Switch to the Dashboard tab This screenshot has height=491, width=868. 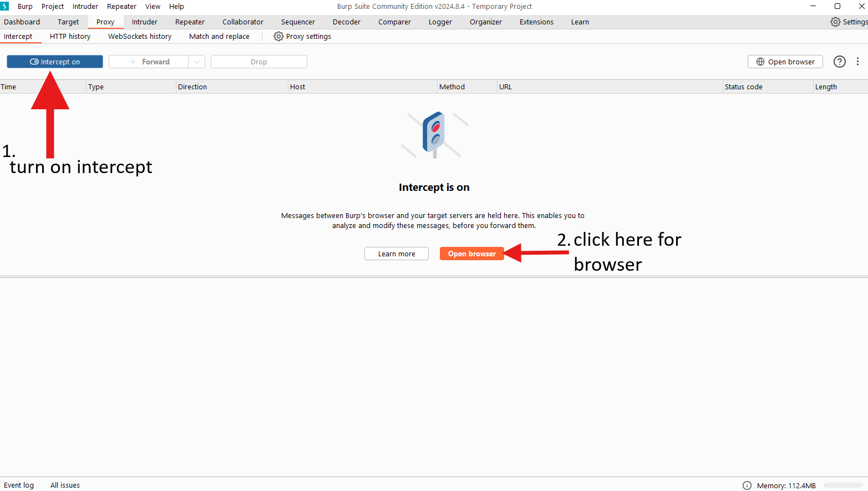coord(22,22)
